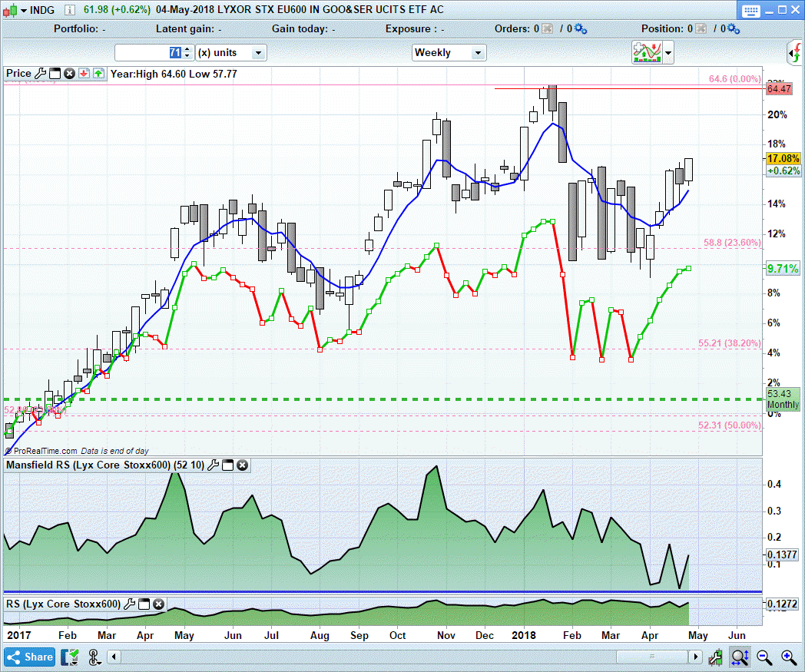The height and width of the screenshot is (672, 805).
Task: Click the Position close-all icon
Action: pyautogui.click(x=701, y=28)
